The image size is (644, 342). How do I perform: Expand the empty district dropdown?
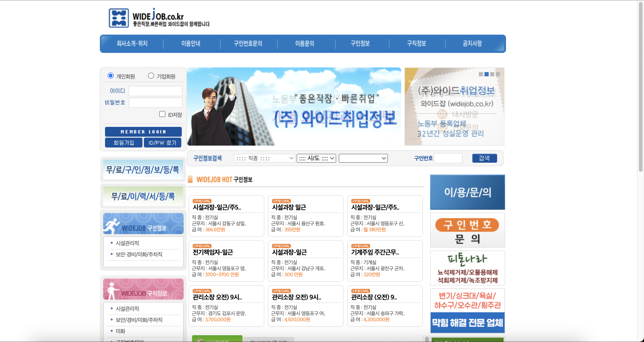[363, 158]
